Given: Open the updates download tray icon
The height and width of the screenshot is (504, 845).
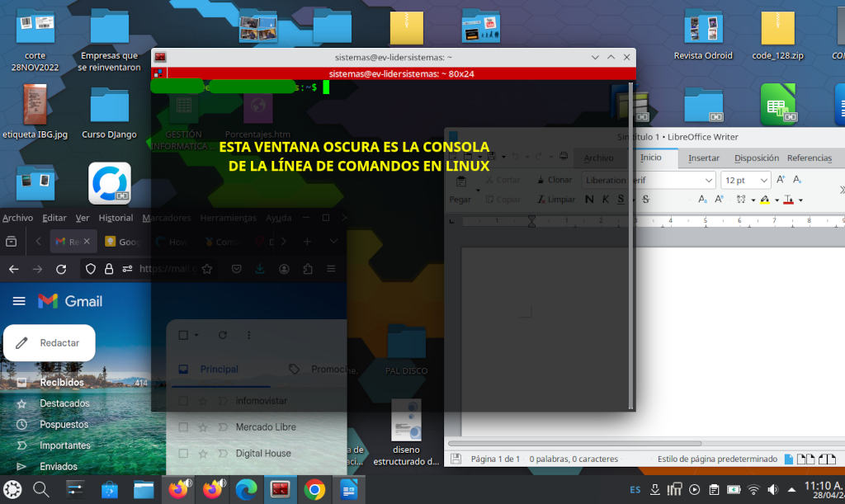Looking at the screenshot, I should (654, 489).
